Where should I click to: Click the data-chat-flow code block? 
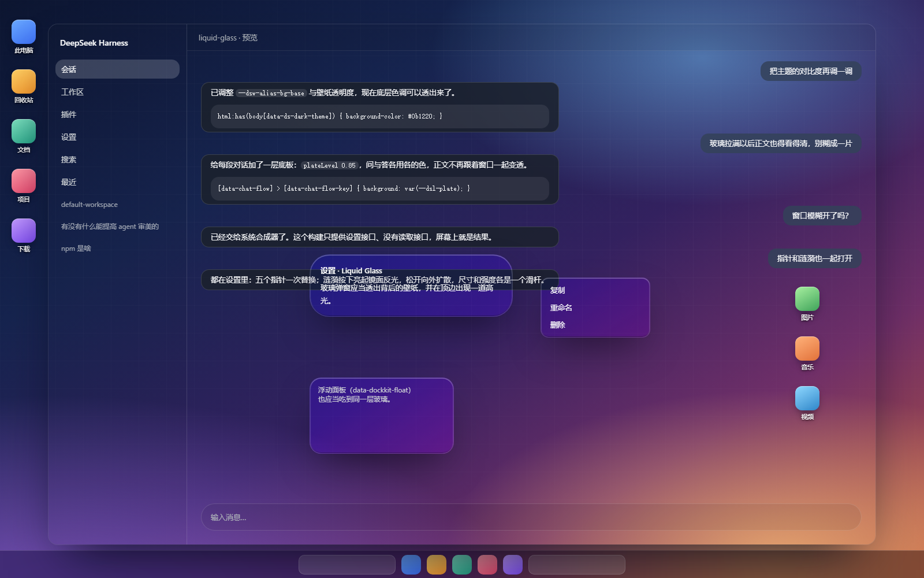[380, 188]
